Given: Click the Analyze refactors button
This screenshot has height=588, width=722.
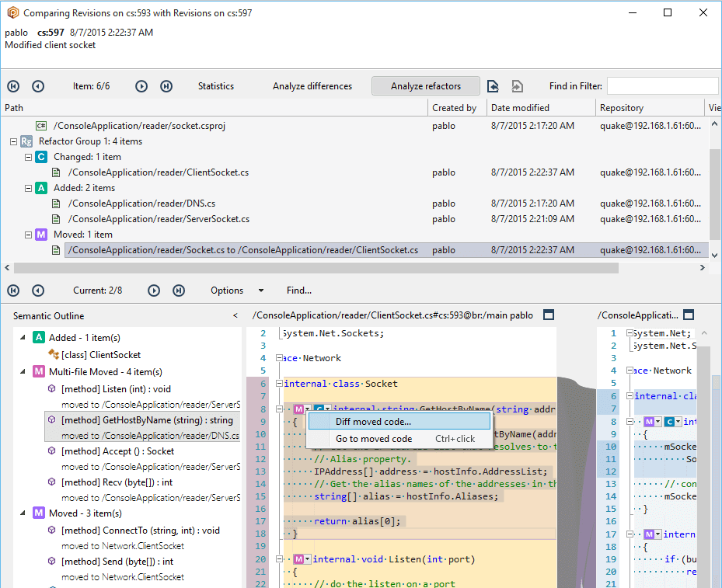Looking at the screenshot, I should click(426, 86).
